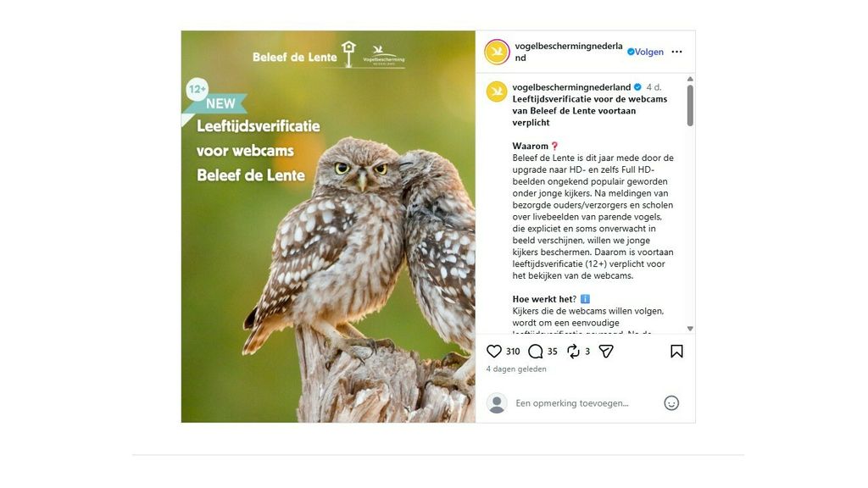Share the post using the paper plane icon
Image resolution: width=868 pixels, height=488 pixels.
[606, 350]
